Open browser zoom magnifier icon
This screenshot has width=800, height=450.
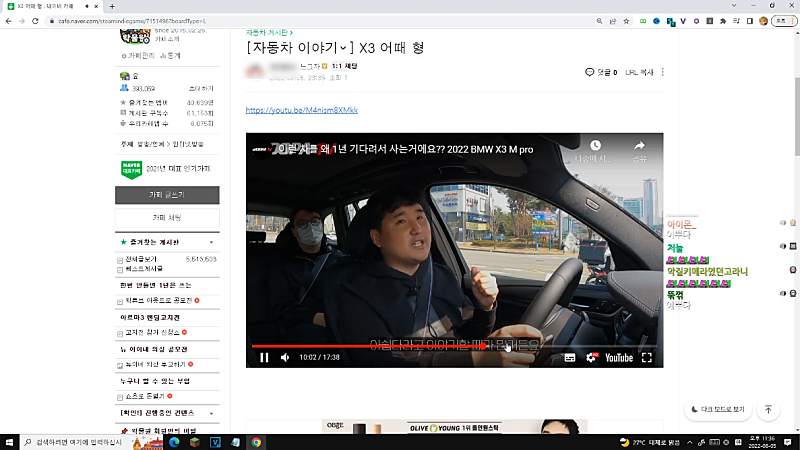[x=599, y=21]
